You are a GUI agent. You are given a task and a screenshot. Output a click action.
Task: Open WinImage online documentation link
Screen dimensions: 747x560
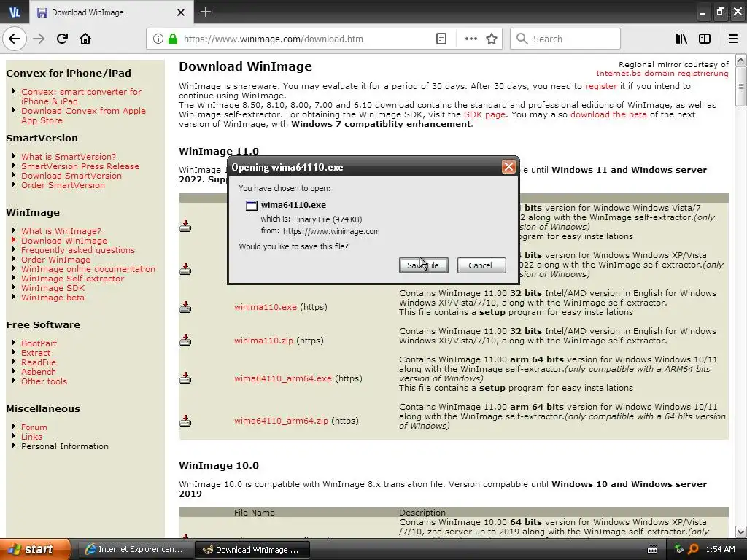[x=88, y=269]
